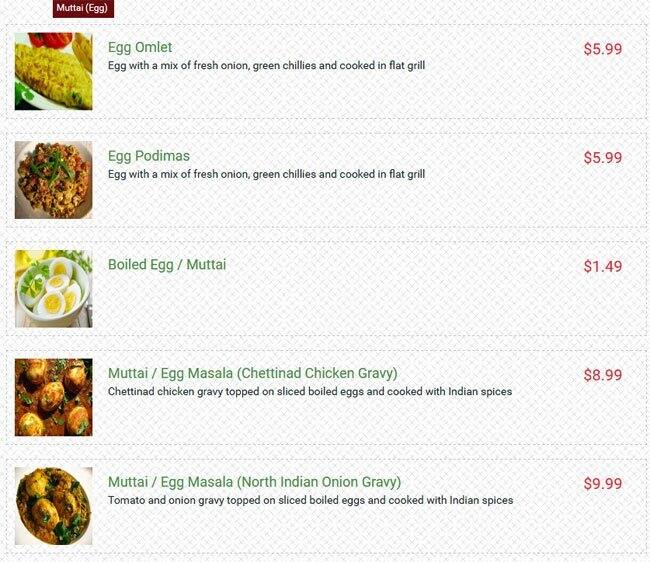Open Muttai / Egg Masala North Indian Onion Gravy
650x562 pixels.
(x=254, y=482)
